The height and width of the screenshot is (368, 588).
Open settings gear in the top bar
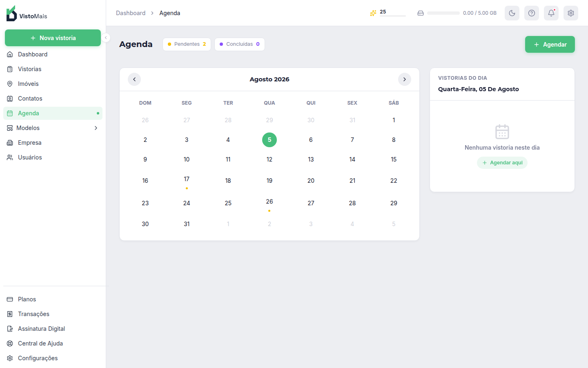[571, 13]
